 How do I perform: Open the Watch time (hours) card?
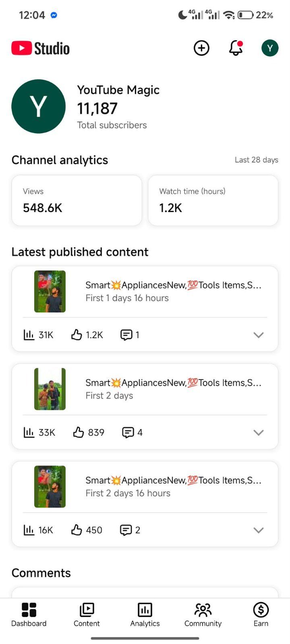pos(213,200)
